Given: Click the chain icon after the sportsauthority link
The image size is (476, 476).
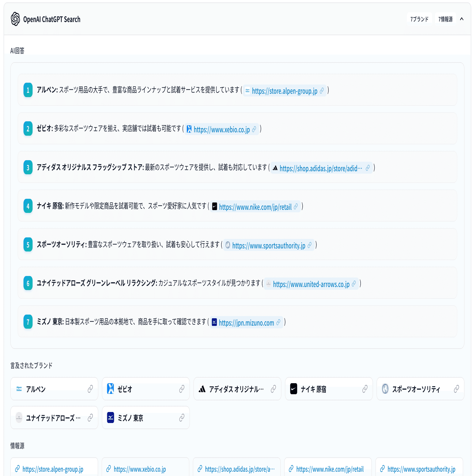Looking at the screenshot, I should point(309,245).
